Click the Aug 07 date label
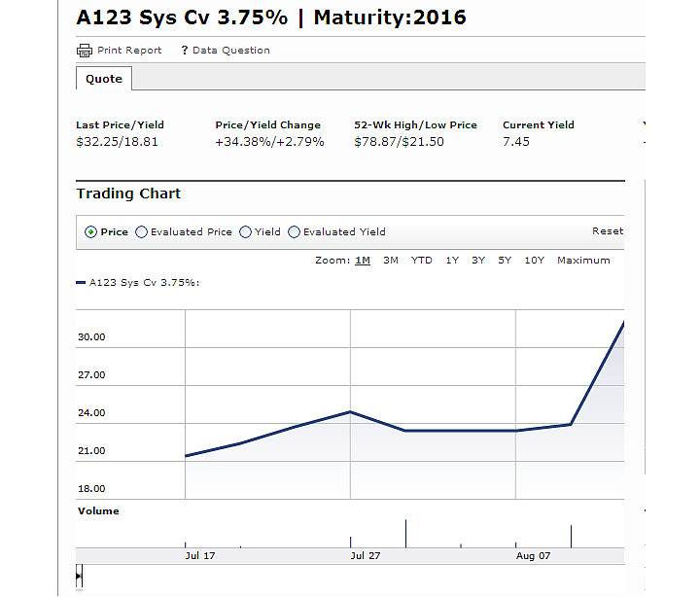The height and width of the screenshot is (597, 700). coord(533,556)
